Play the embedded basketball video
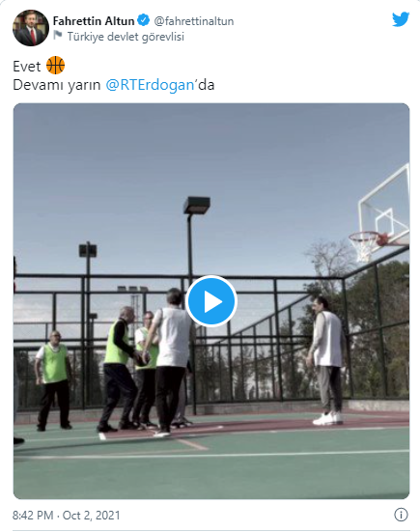Screen dimensions: 420x532 (x=211, y=301)
